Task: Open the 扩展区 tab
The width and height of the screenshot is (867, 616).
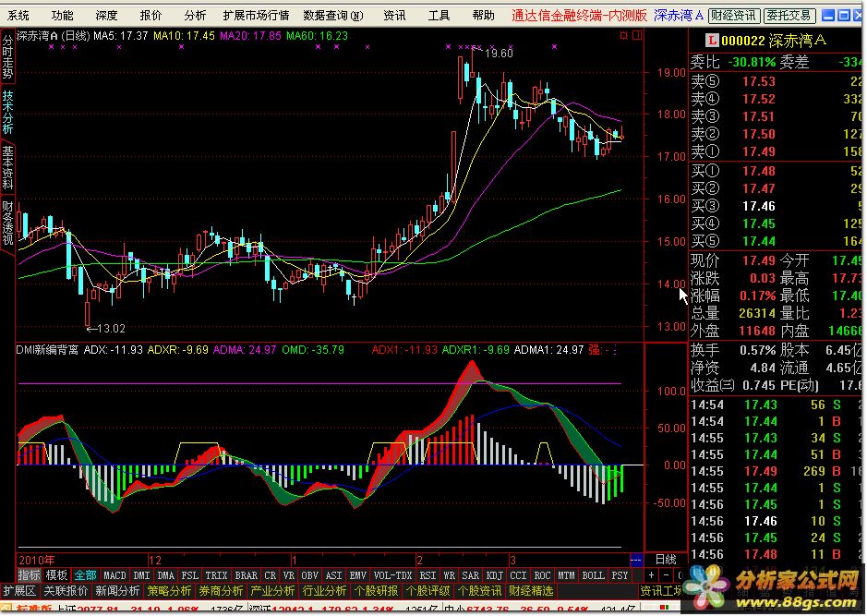Action: pos(20,591)
